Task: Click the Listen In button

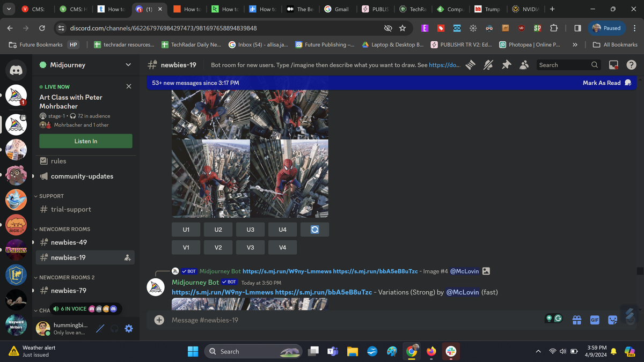Action: point(85,141)
